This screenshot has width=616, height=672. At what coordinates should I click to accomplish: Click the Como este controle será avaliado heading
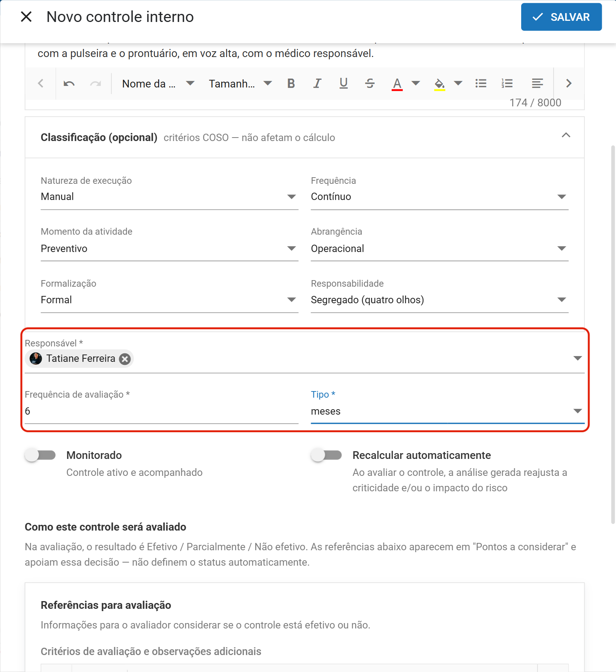tap(106, 527)
